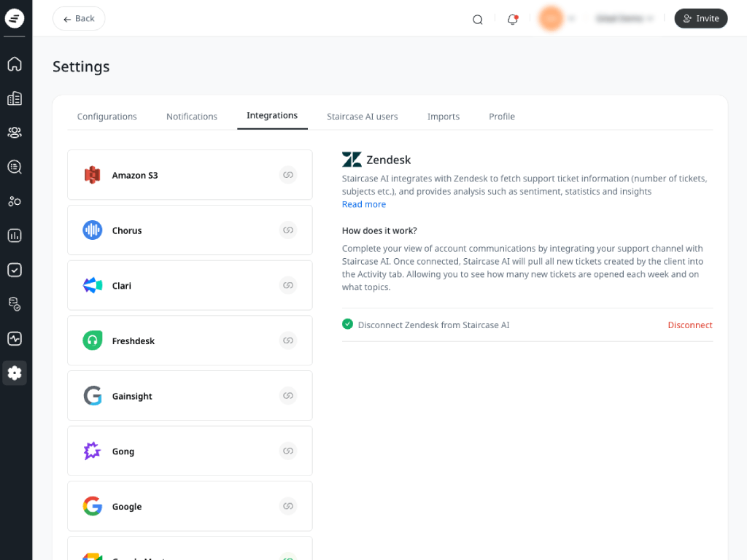The height and width of the screenshot is (560, 747).
Task: Toggle the Amazon S3 connection link icon
Action: (x=288, y=175)
